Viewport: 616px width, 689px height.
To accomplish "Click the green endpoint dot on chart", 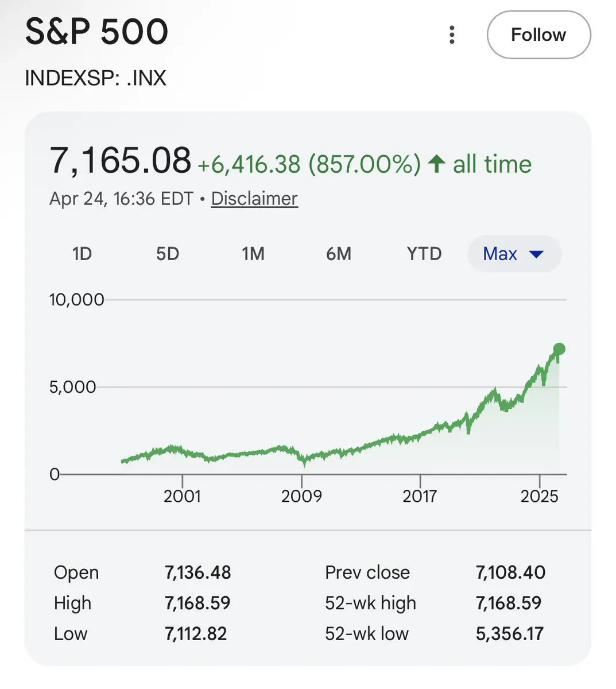I will coord(559,349).
